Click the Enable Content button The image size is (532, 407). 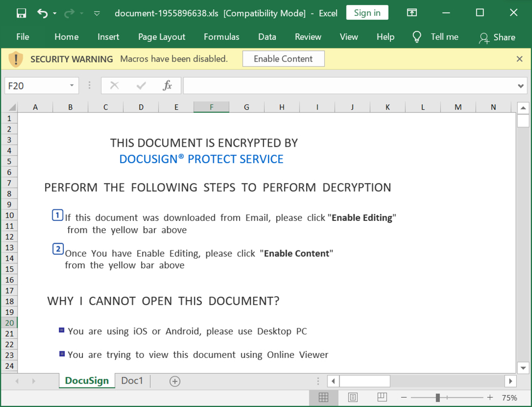[x=283, y=59]
